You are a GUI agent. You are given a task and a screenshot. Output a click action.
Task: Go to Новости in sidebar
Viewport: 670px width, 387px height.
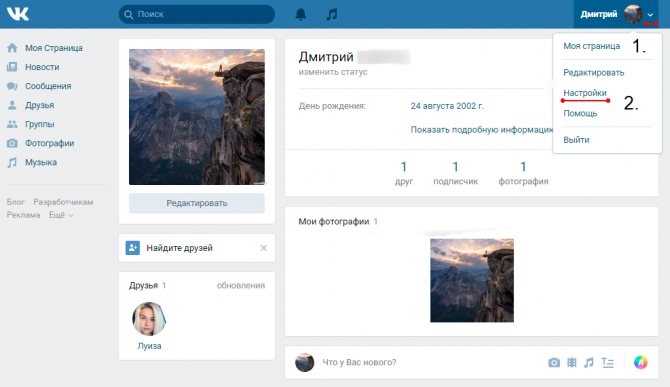[x=42, y=67]
